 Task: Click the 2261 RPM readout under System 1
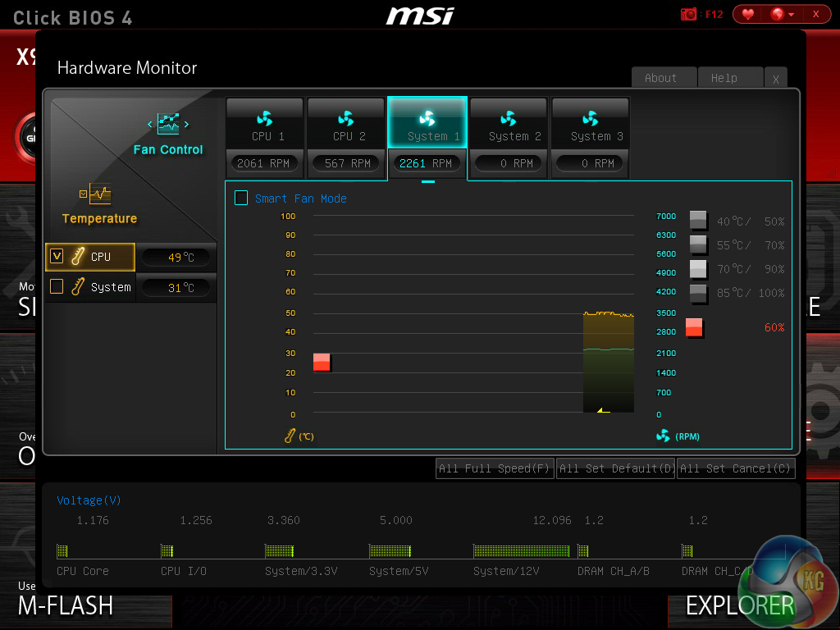pos(427,163)
